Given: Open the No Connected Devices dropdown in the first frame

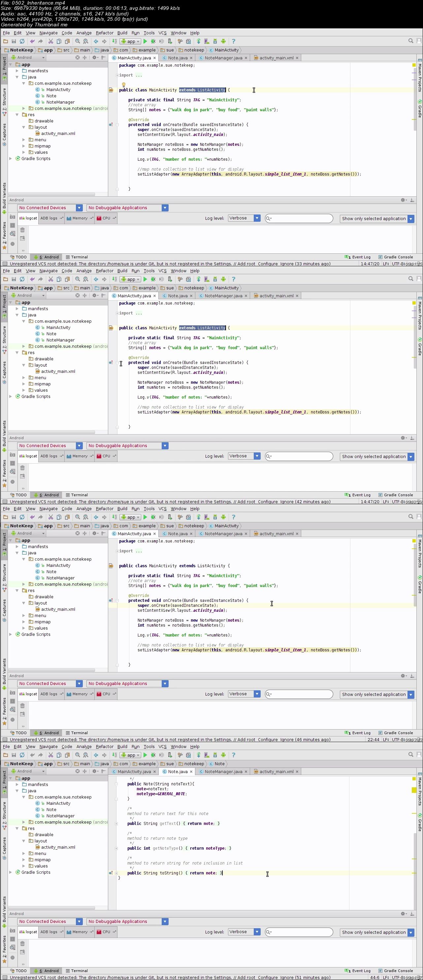Looking at the screenshot, I should (x=50, y=208).
